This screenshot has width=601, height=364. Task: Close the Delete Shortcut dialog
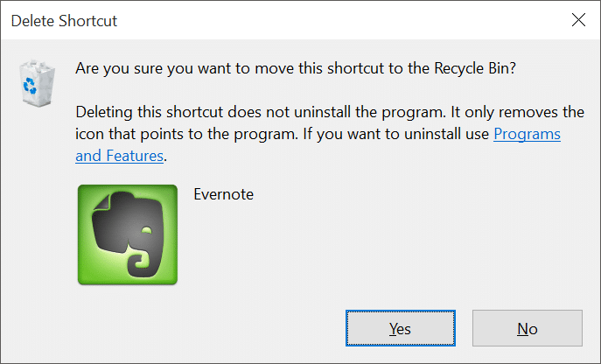pos(578,20)
